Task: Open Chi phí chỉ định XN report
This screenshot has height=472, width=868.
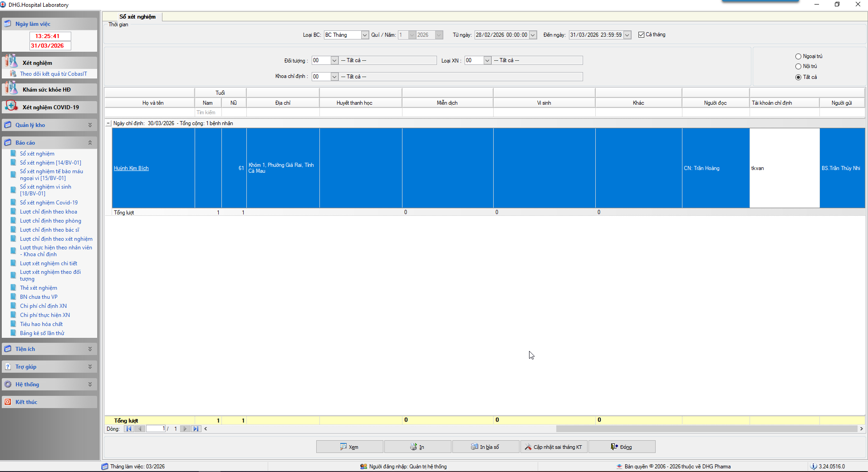Action: (x=43, y=306)
